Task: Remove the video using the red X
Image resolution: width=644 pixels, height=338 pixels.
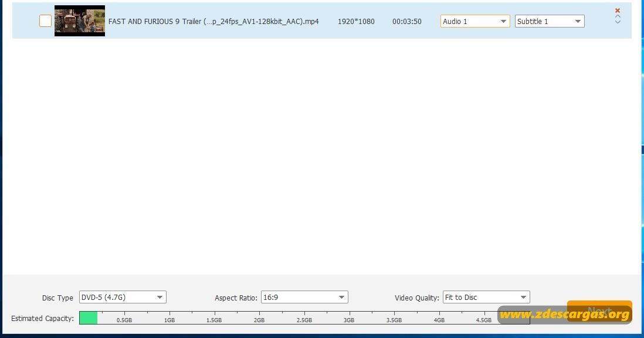Action: point(617,11)
